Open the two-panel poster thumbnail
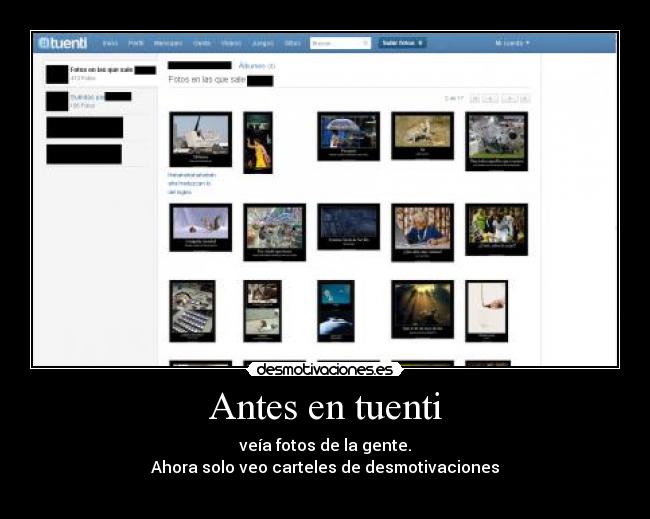 [x=262, y=311]
